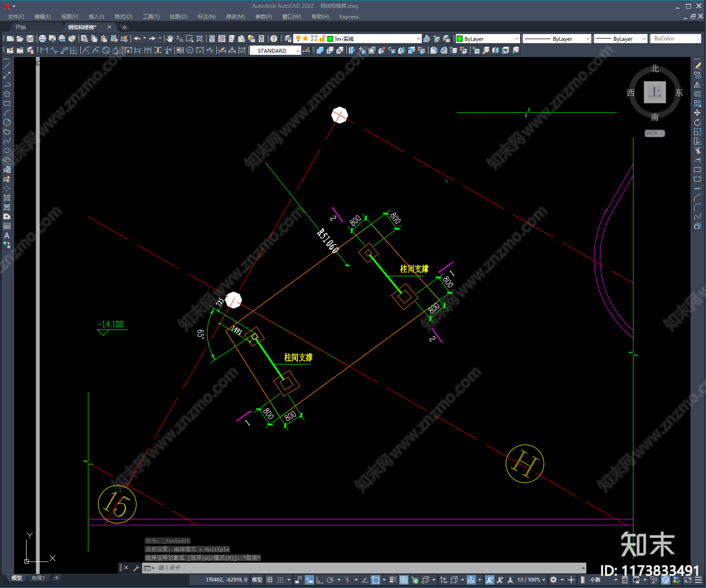
Task: Select the Erase tool in right toolbar
Action: coord(697,65)
